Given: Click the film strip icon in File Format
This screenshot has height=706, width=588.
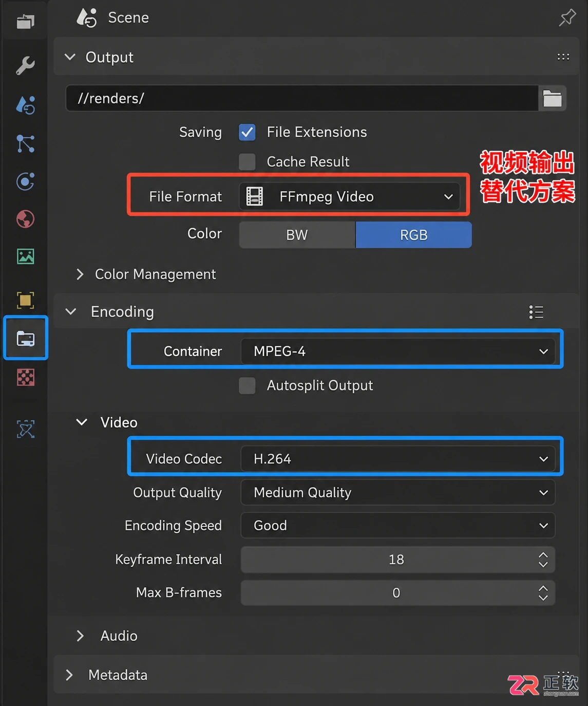Looking at the screenshot, I should coord(254,196).
